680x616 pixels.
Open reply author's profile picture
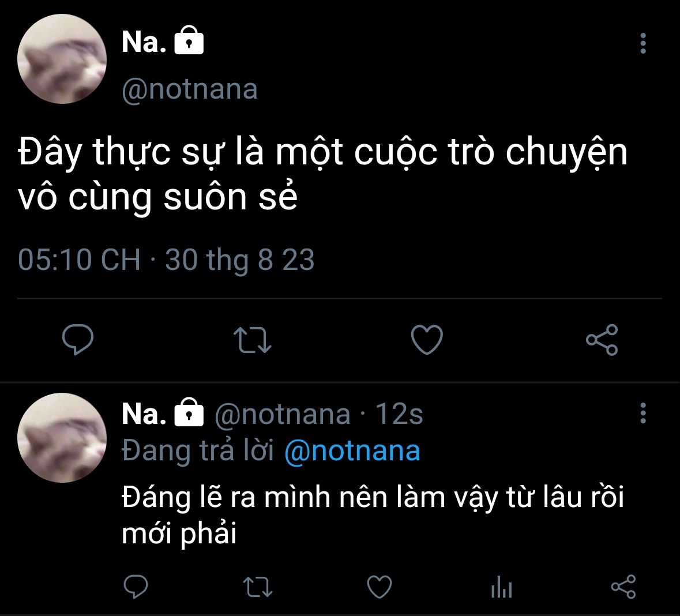(x=62, y=438)
